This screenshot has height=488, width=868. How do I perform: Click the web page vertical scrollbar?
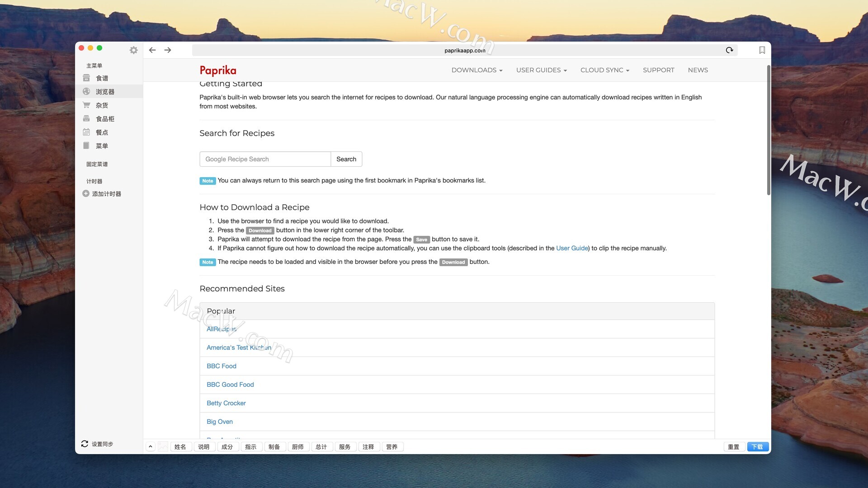coord(769,130)
